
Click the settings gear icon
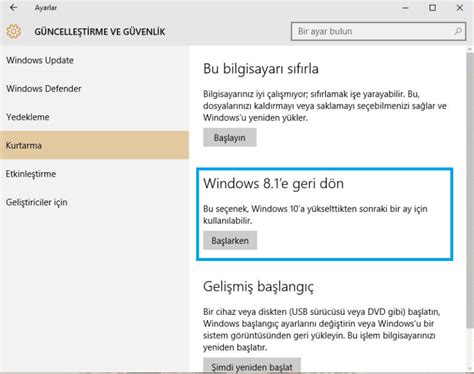[13, 32]
